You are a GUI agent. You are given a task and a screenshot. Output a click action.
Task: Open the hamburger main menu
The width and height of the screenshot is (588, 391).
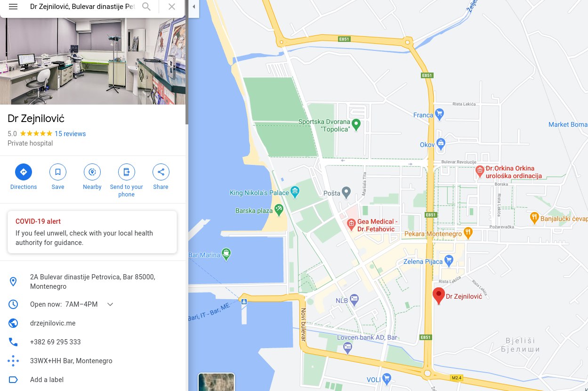(x=13, y=7)
